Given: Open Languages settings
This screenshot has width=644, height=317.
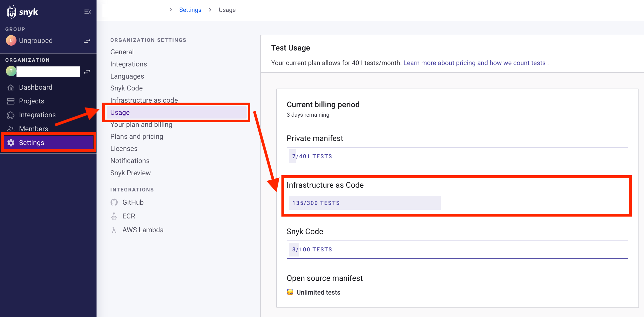Looking at the screenshot, I should click(x=127, y=76).
